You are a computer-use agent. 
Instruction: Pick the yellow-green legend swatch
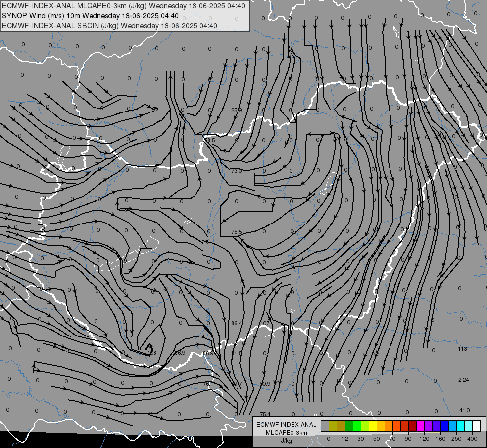point(365,426)
